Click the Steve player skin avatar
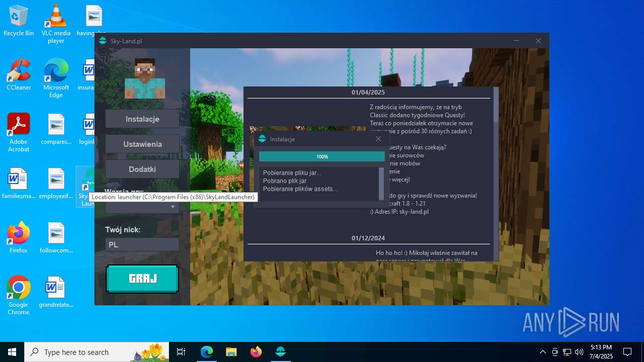This screenshot has width=644, height=362. pyautogui.click(x=145, y=78)
